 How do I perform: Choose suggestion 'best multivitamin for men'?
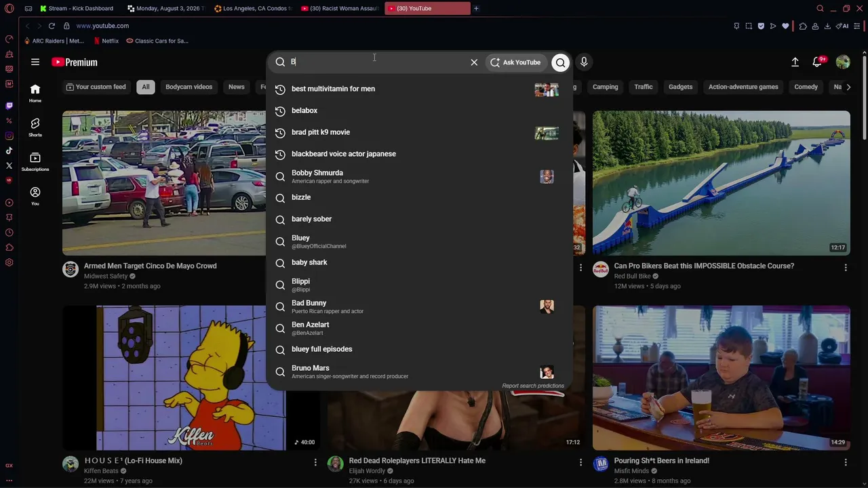tap(419, 89)
